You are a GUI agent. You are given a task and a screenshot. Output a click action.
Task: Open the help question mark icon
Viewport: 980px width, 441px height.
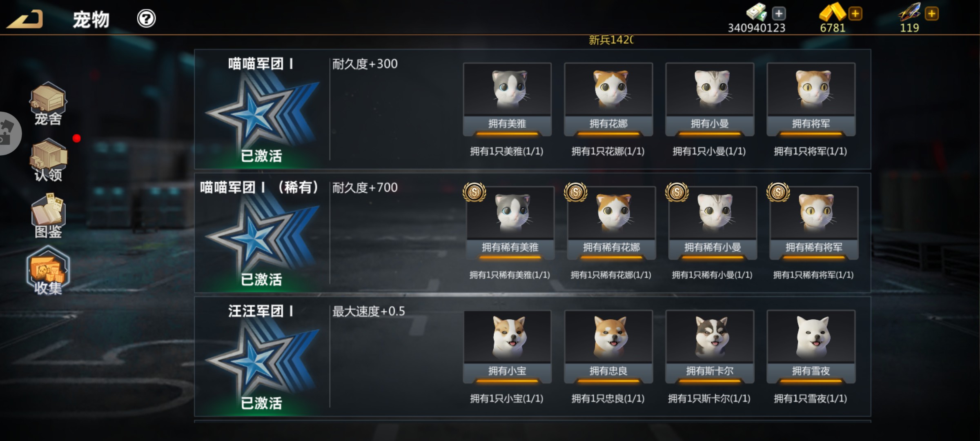point(146,18)
